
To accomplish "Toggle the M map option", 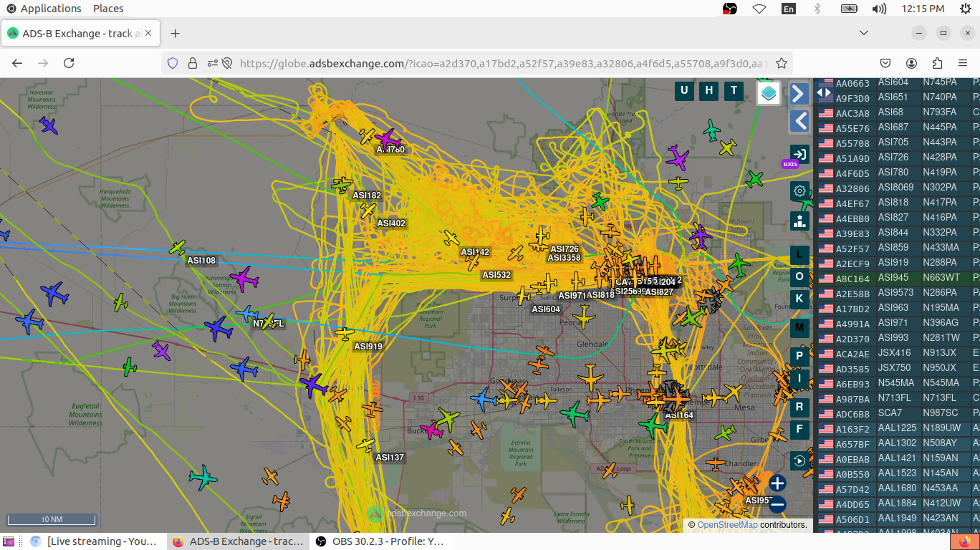I will (799, 328).
